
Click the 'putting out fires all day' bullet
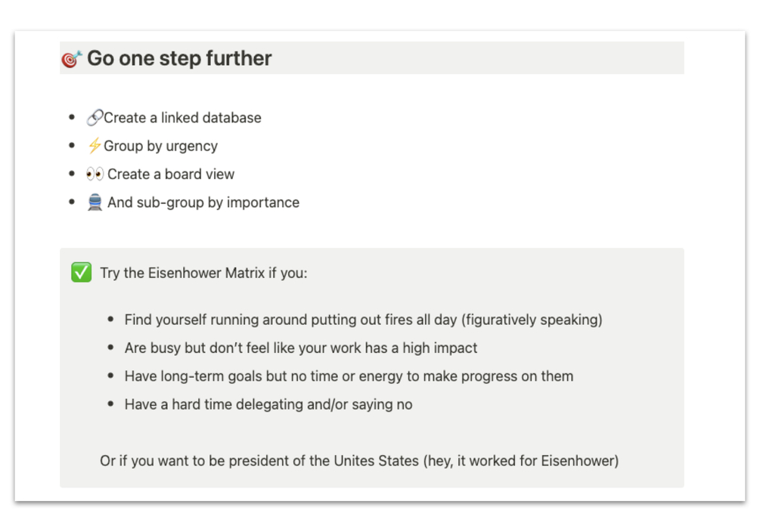tap(363, 320)
